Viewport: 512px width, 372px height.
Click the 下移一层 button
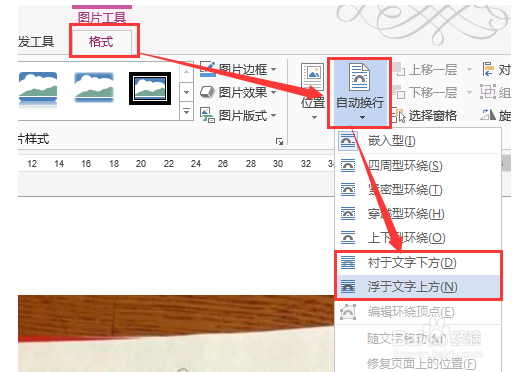(425, 92)
